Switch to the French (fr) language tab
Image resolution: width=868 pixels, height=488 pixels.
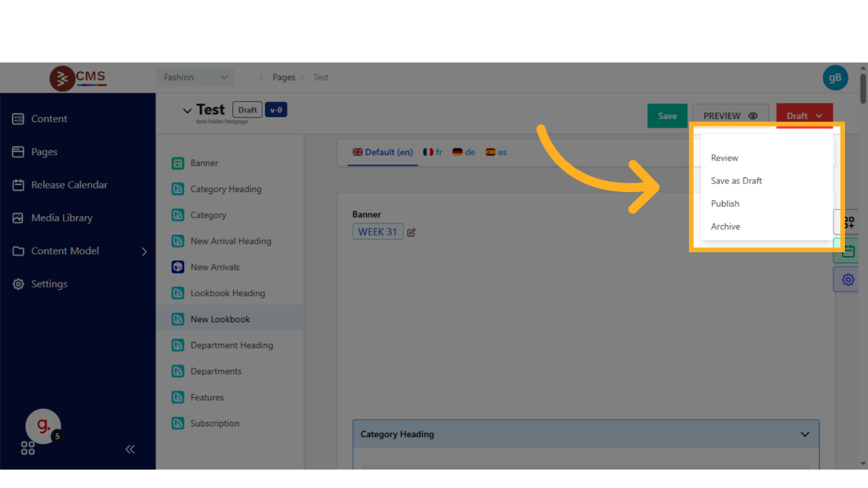(x=433, y=152)
